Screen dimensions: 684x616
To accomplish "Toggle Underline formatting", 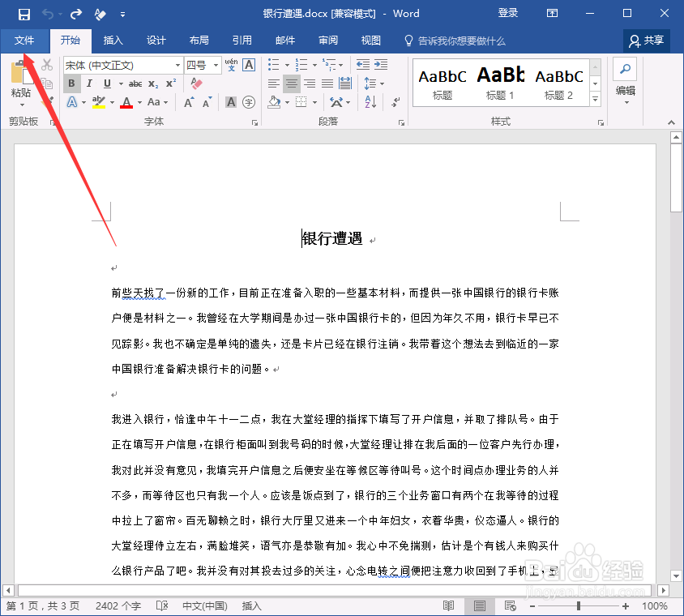I will coord(107,83).
